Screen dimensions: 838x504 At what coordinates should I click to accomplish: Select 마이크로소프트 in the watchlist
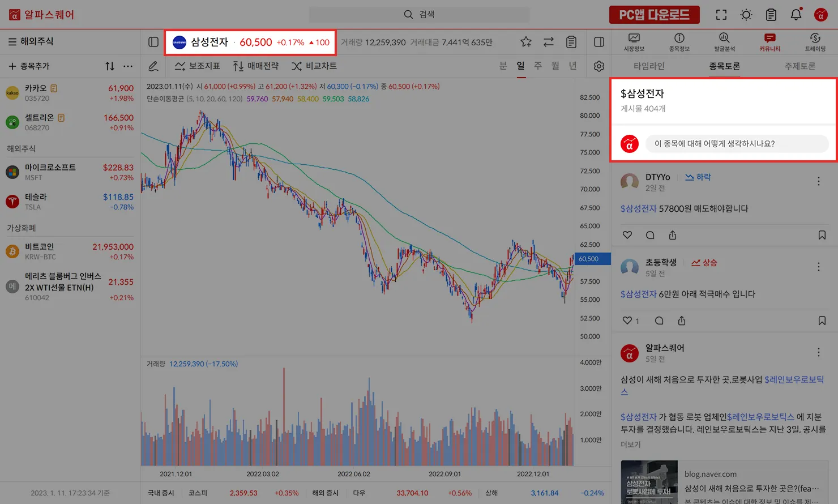pos(70,172)
